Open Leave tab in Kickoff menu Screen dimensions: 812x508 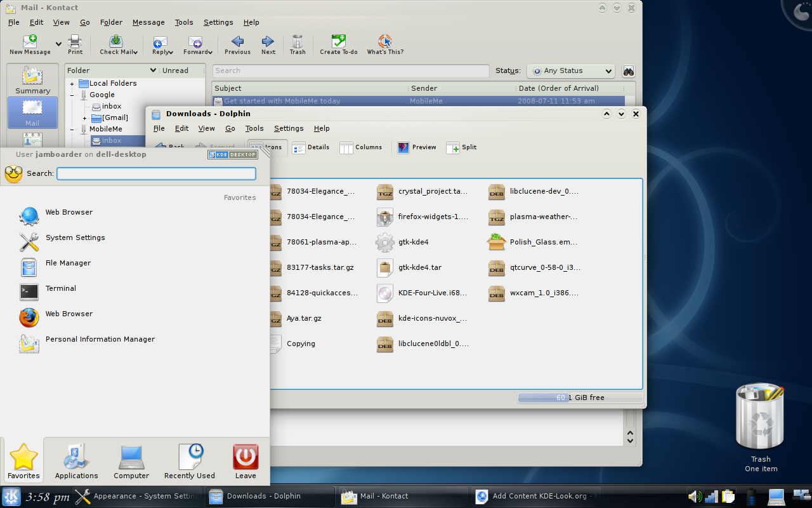pos(246,462)
